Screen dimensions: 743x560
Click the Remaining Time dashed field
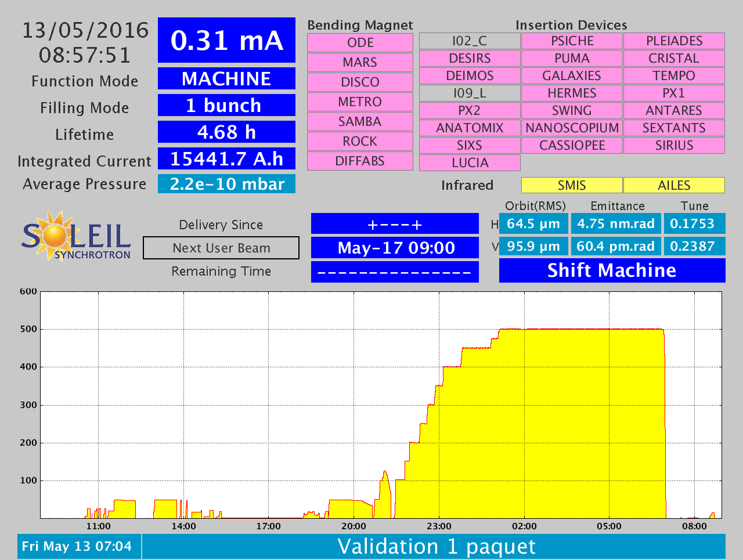click(x=395, y=272)
